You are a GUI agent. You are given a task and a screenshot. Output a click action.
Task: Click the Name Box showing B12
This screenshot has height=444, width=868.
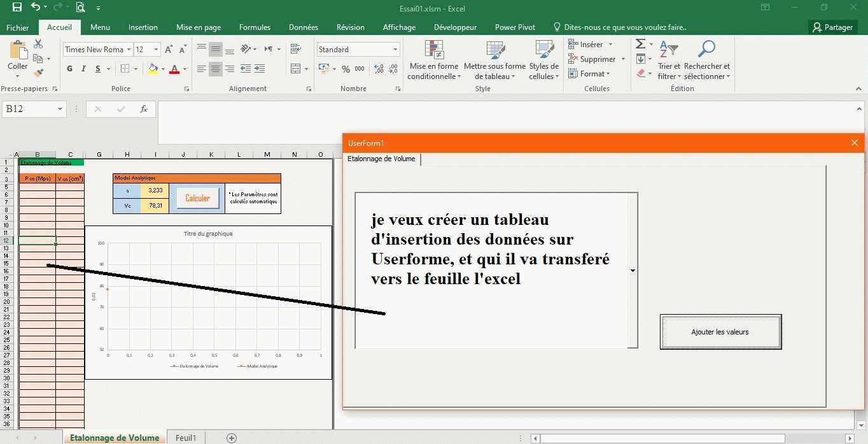[x=29, y=109]
